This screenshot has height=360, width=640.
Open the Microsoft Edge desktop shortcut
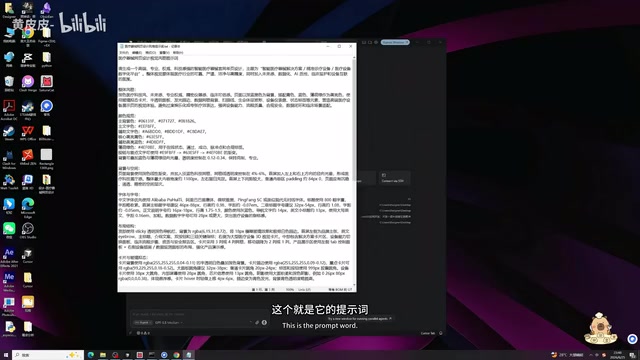pyautogui.click(x=28, y=207)
